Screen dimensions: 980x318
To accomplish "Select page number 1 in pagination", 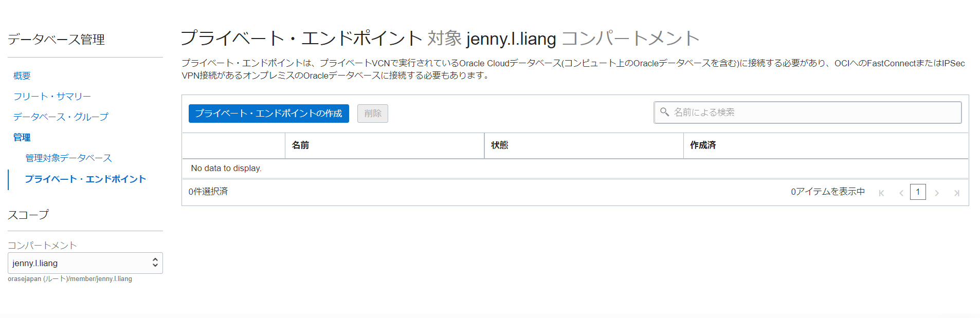I will click(918, 192).
